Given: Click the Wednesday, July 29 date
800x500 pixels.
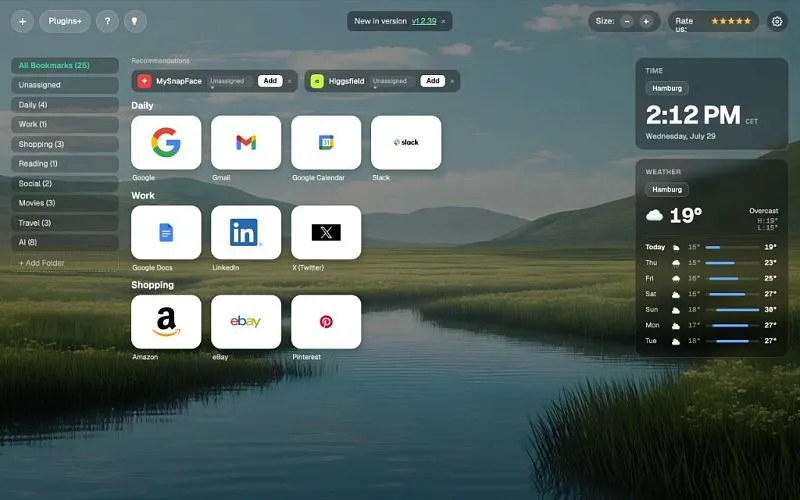Looking at the screenshot, I should [x=681, y=136].
